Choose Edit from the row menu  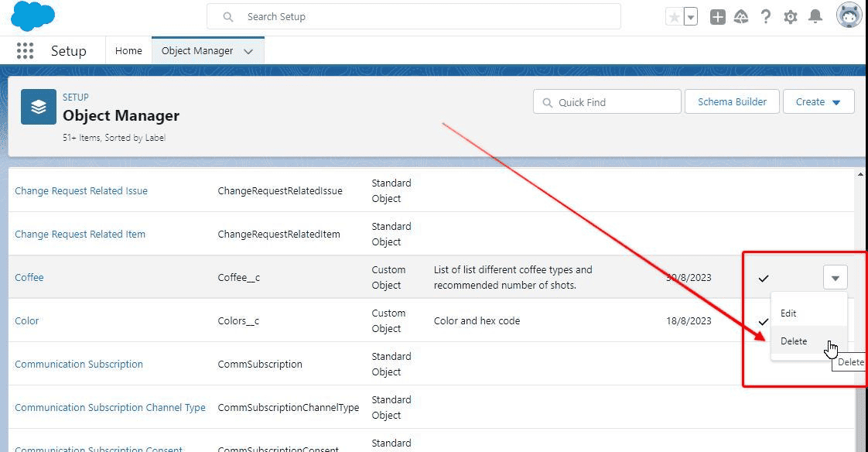tap(808, 313)
